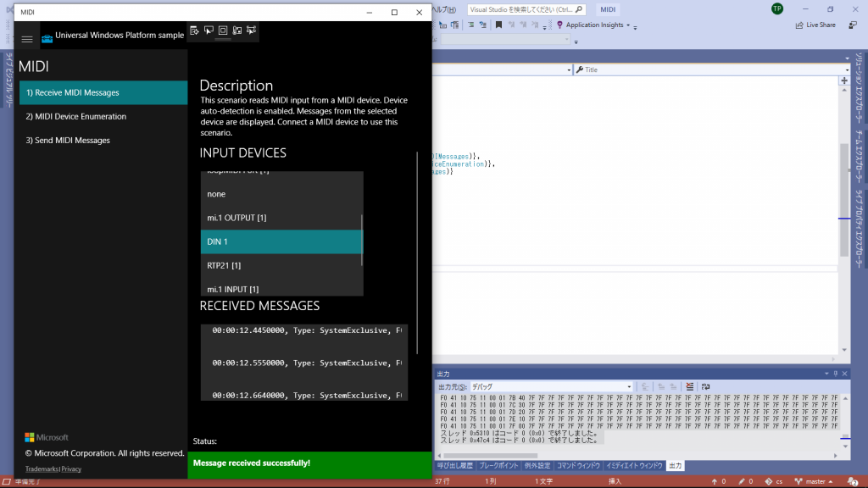Select mi.1 OUTPUT [1] input device
This screenshot has height=488, width=868.
coord(281,218)
